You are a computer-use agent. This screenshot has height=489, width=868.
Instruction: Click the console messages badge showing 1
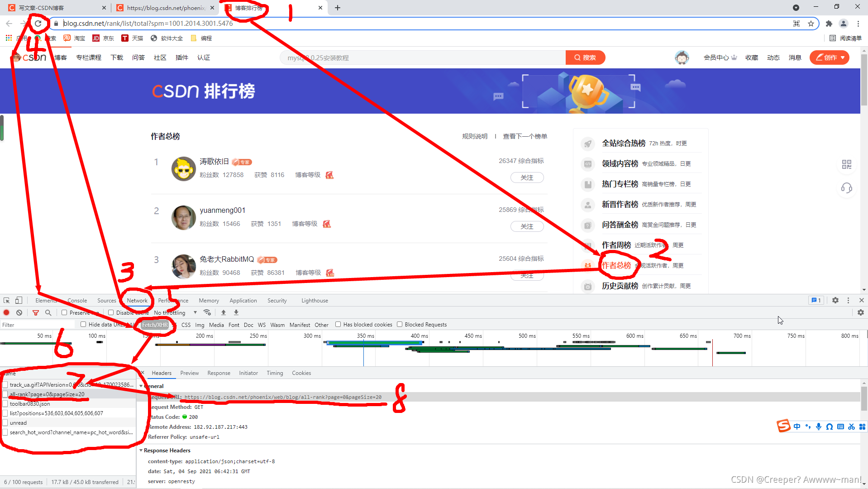pyautogui.click(x=816, y=300)
